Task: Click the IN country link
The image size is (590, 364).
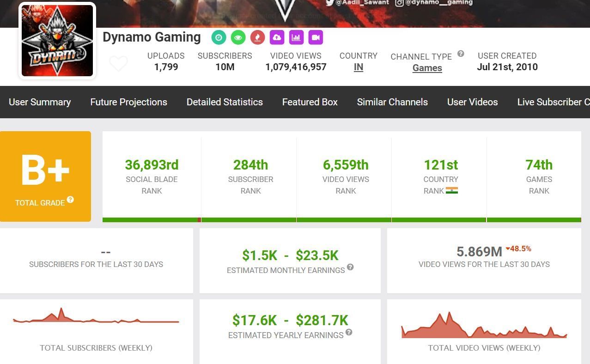Action: tap(358, 67)
